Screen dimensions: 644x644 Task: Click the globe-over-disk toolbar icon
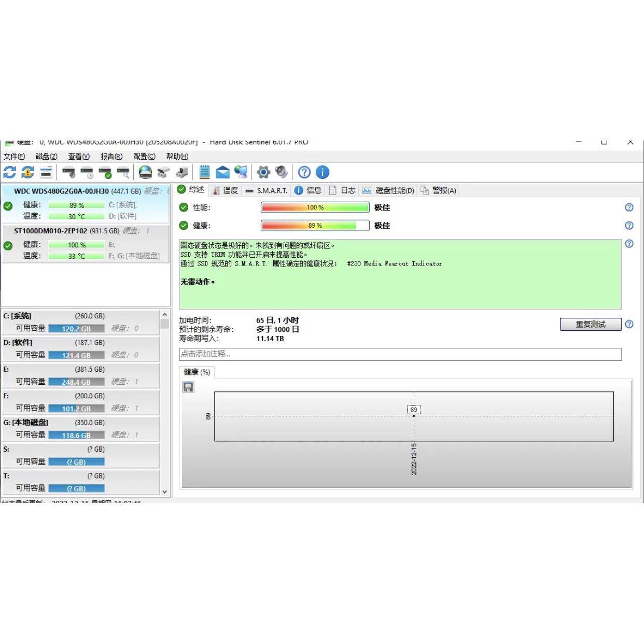[x=146, y=172]
